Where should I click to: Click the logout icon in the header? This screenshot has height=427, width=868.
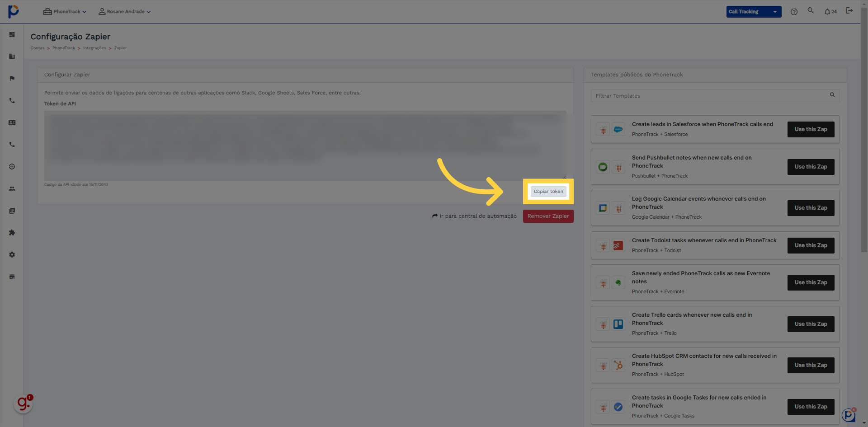pos(849,10)
